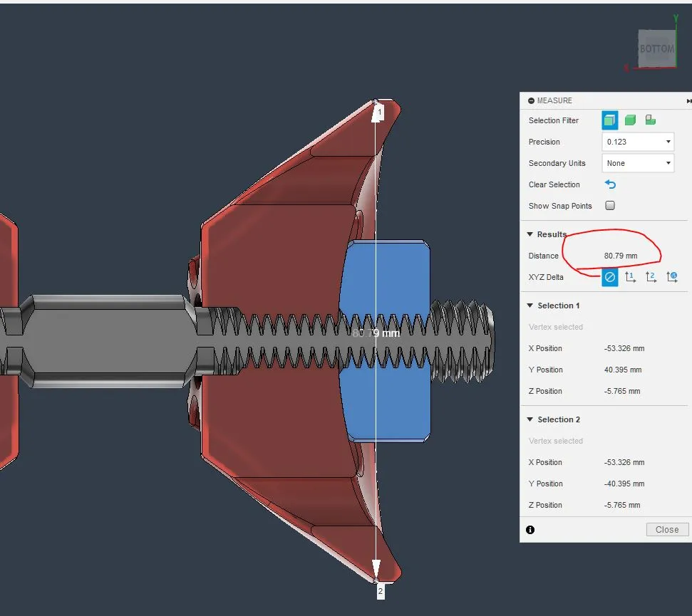Show XYZ Delta relative to selection 2

click(x=651, y=277)
